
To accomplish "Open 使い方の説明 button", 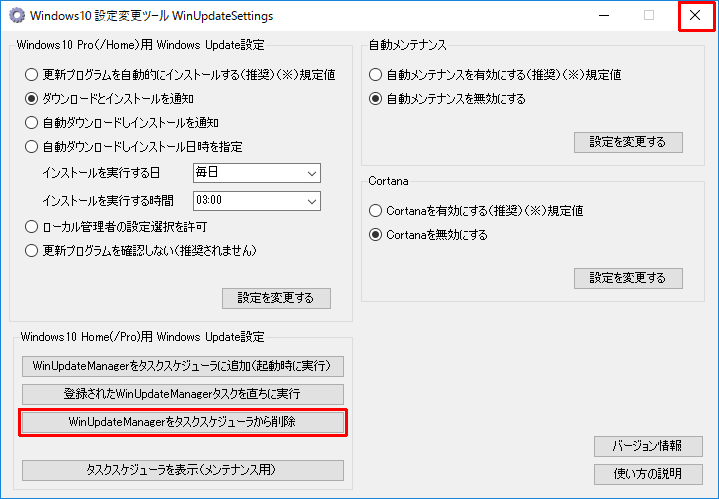I will [648, 474].
